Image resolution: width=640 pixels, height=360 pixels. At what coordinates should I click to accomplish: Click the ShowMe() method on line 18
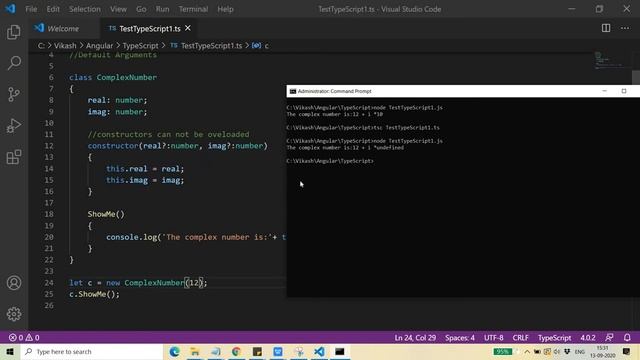(x=106, y=214)
